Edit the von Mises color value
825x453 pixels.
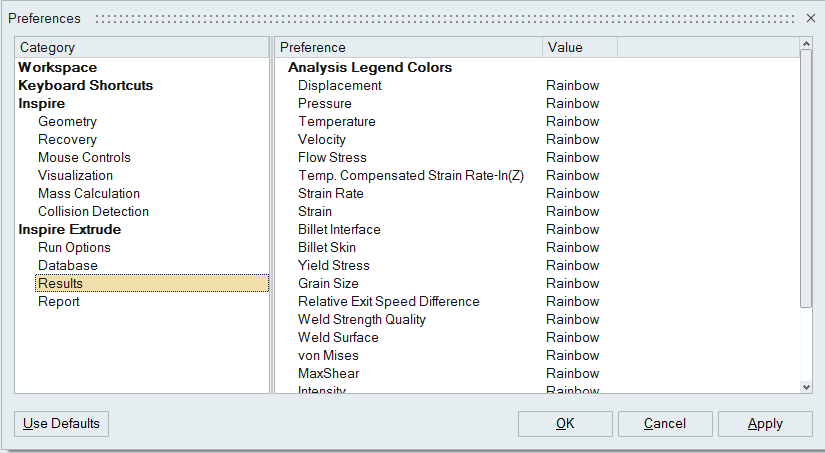(573, 356)
